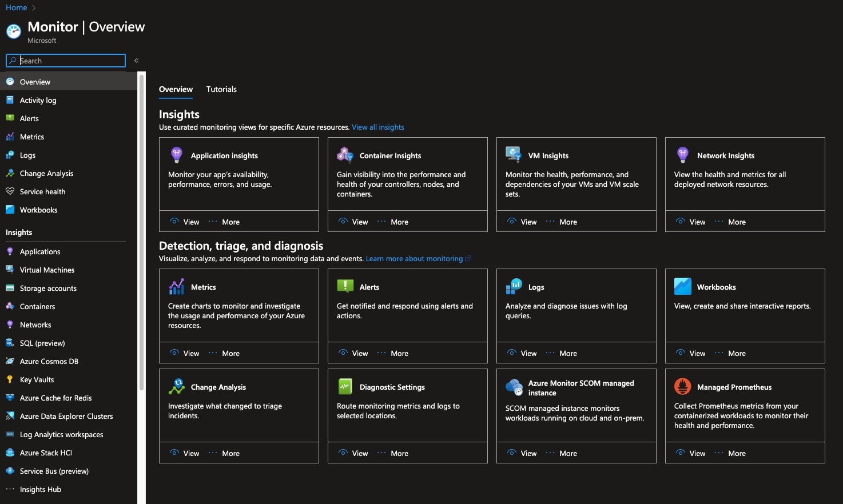
Task: Open More on Azure Monitor SCOM card
Action: tap(562, 453)
